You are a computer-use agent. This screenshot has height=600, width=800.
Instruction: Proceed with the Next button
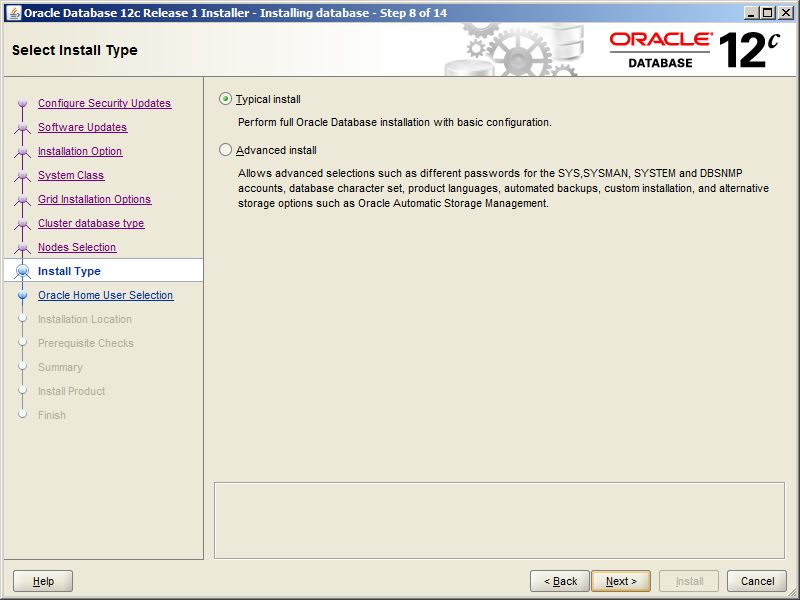point(621,581)
